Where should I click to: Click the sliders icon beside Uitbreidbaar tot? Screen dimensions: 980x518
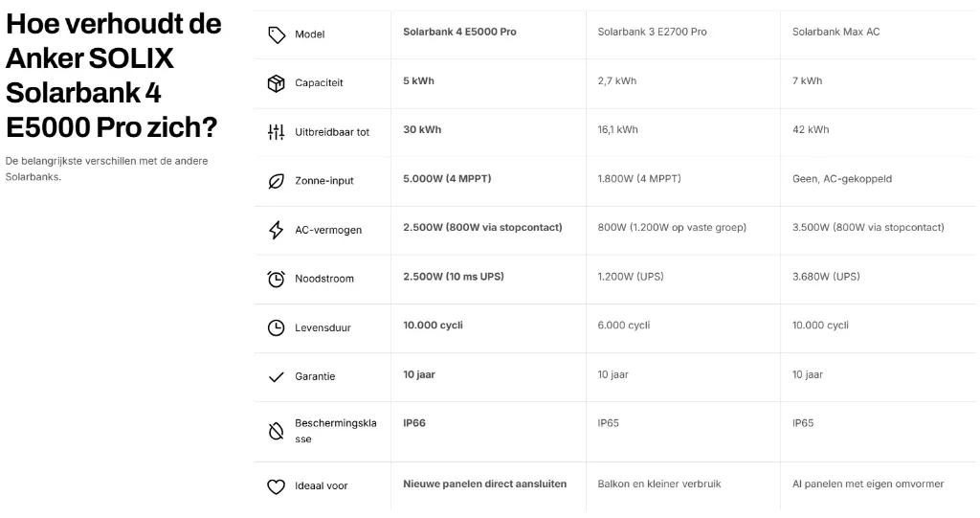click(x=277, y=132)
